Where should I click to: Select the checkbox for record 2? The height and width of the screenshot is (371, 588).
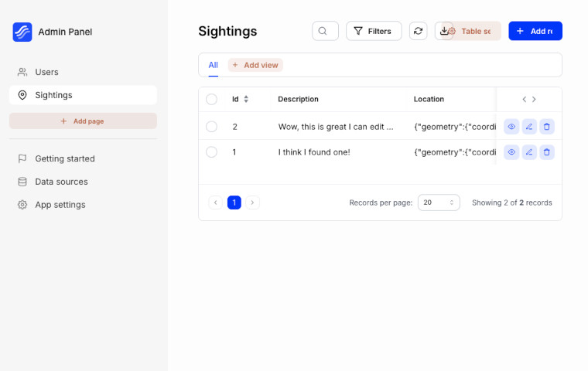(211, 127)
